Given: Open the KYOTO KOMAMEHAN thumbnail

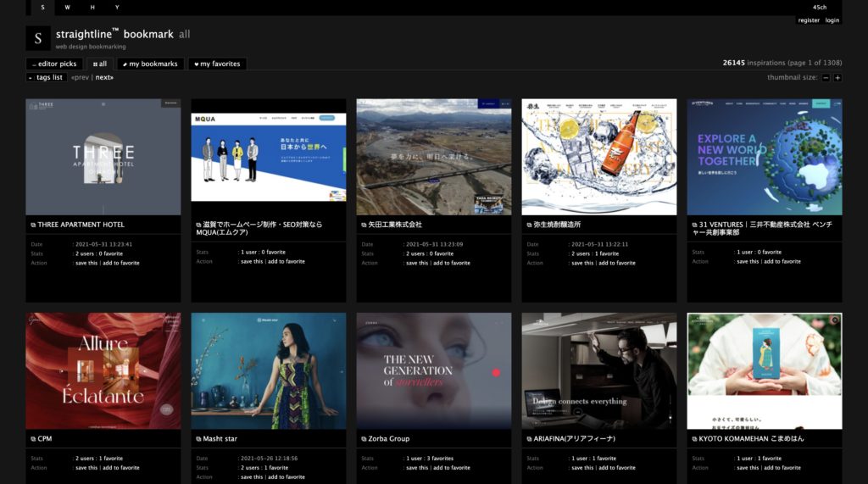Looking at the screenshot, I should [765, 371].
